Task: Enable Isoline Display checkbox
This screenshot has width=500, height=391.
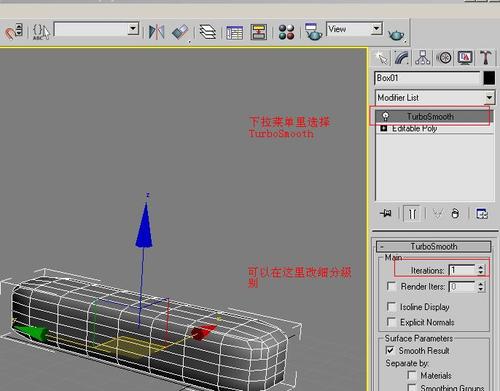Action: [391, 307]
